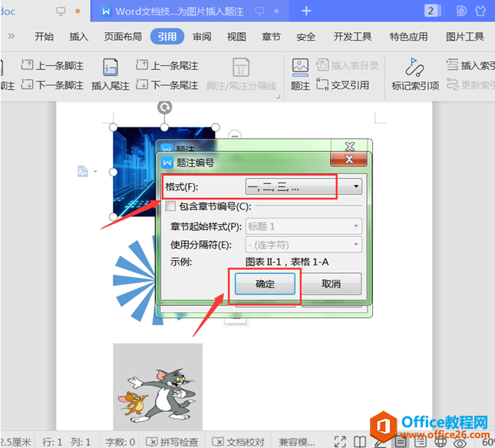Viewport: 495px width, 448px height.
Task: Click 更新索引 in the ribbon
Action: (x=470, y=85)
